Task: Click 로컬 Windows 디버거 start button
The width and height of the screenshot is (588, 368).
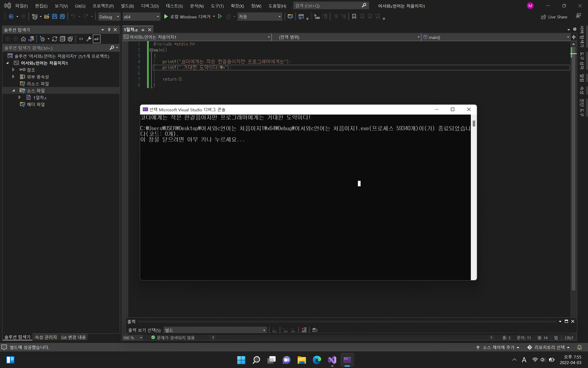Action: coord(187,17)
